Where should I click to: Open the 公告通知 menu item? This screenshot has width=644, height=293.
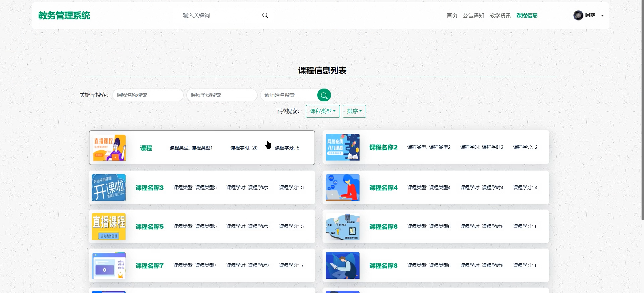coord(473,15)
